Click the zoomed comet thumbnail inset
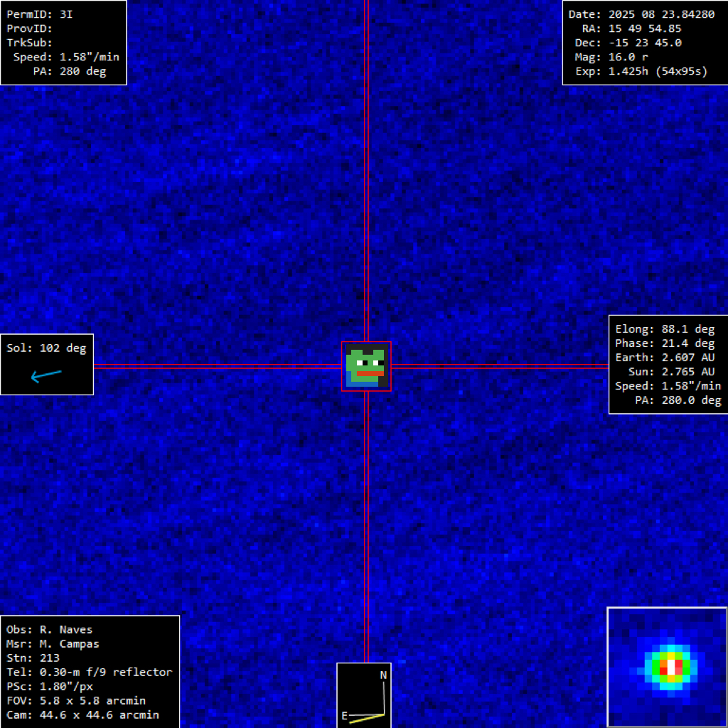The height and width of the screenshot is (728, 728). [x=667, y=667]
